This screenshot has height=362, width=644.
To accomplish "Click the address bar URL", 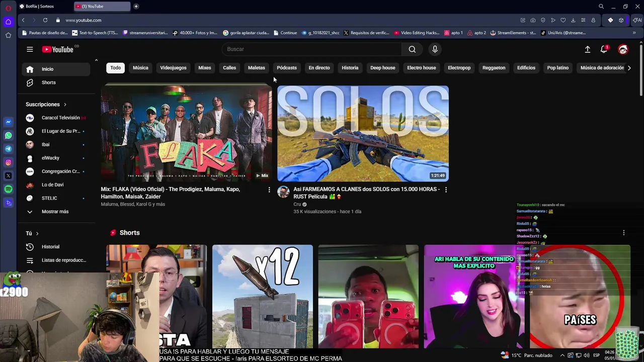I will pos(84,20).
